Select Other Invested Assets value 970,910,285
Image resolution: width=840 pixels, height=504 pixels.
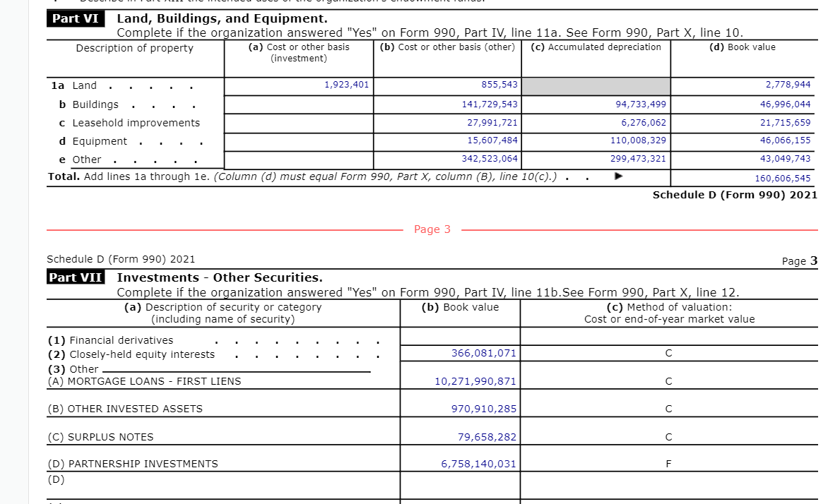484,409
